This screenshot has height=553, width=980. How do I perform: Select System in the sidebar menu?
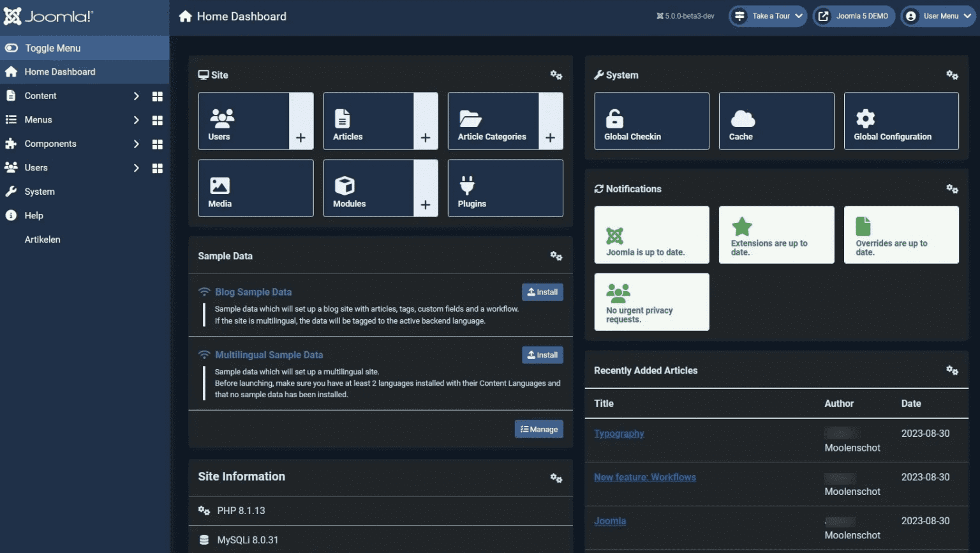[40, 192]
